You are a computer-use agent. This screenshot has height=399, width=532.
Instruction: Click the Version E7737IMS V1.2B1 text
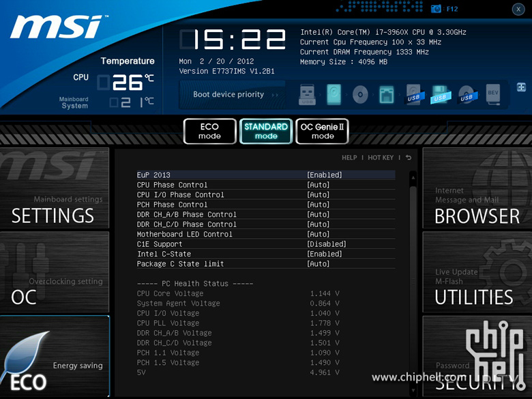[226, 71]
